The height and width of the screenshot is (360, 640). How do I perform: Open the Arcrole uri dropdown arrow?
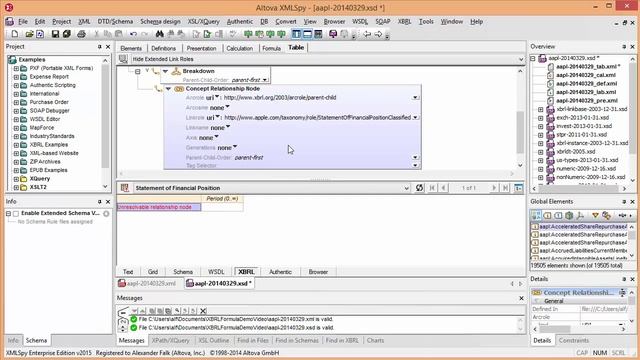217,97
